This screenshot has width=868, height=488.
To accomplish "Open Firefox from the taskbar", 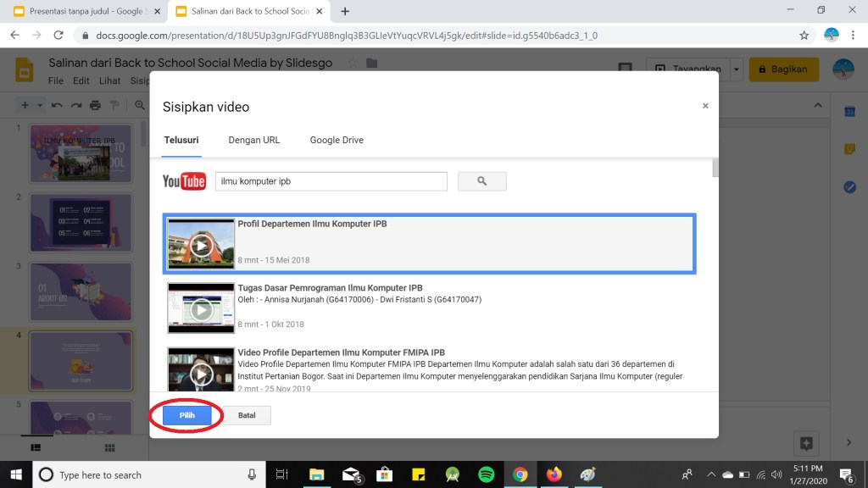I will (x=554, y=474).
